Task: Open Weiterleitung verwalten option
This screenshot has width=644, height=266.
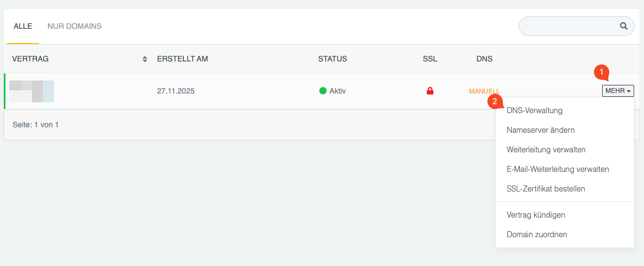Action: click(x=546, y=150)
